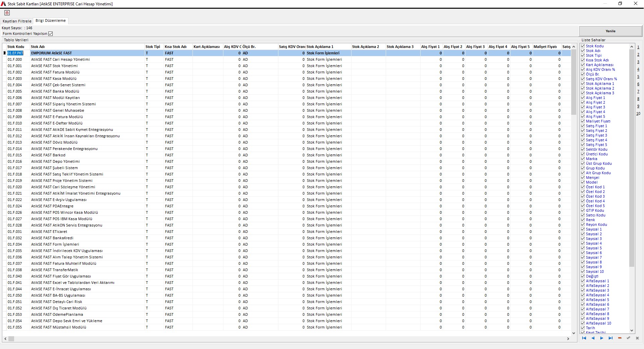This screenshot has width=644, height=349.
Task: Toggle Alış KDV Oranı % checkbox
Action: 583,69
